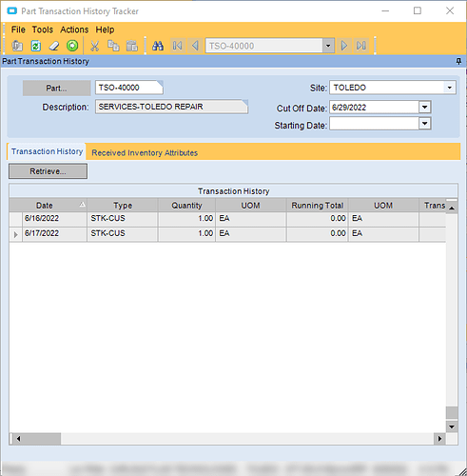
Task: Click the Copy toolbar icon
Action: [113, 46]
